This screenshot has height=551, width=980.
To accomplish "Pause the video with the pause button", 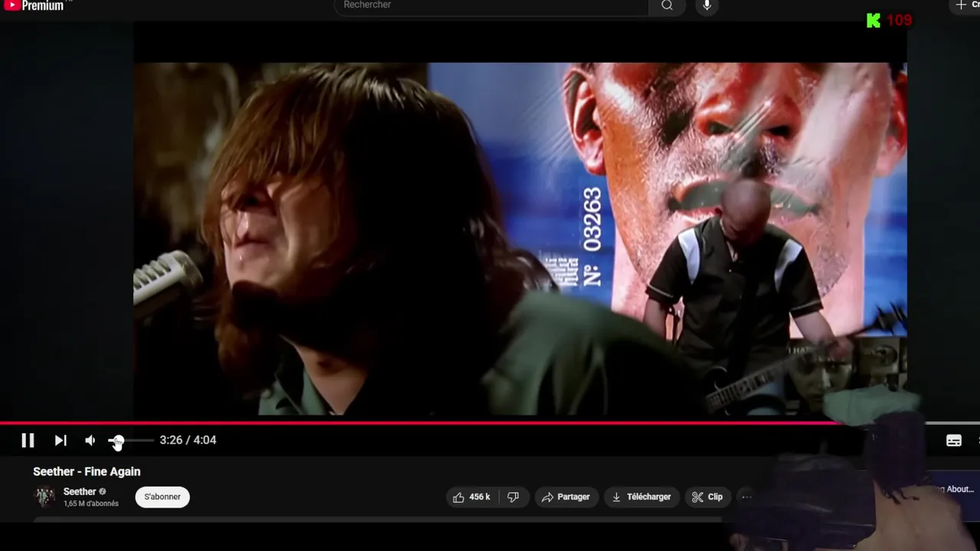I will coord(28,440).
